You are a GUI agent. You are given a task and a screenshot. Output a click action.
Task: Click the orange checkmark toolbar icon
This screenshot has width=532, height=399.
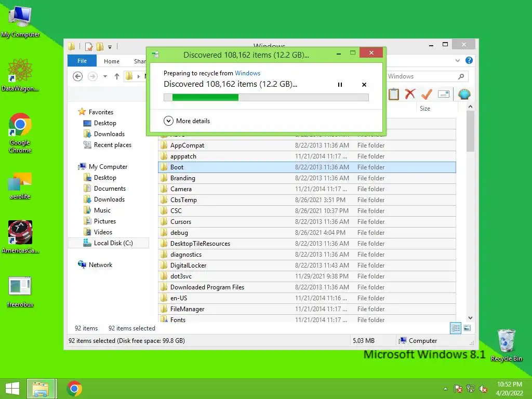pos(427,94)
